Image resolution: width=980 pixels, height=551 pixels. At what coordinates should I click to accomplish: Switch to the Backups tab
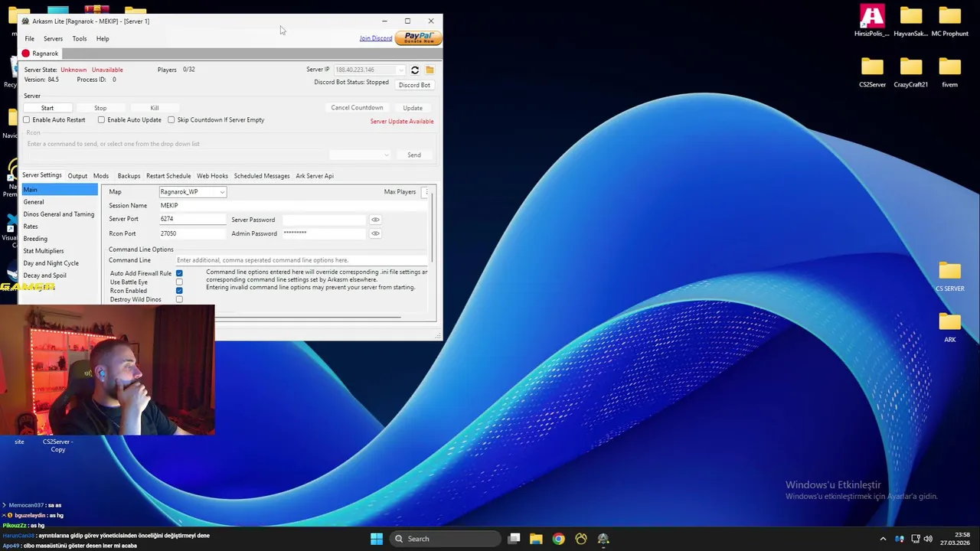pyautogui.click(x=129, y=176)
